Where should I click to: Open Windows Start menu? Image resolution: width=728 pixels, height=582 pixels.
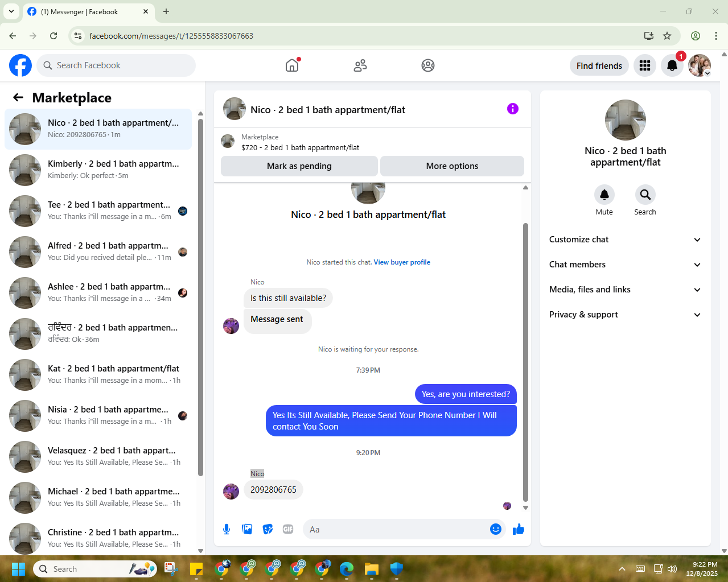(x=18, y=569)
